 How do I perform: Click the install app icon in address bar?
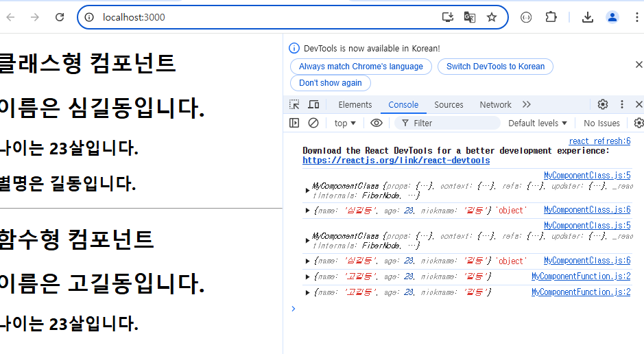tap(448, 17)
